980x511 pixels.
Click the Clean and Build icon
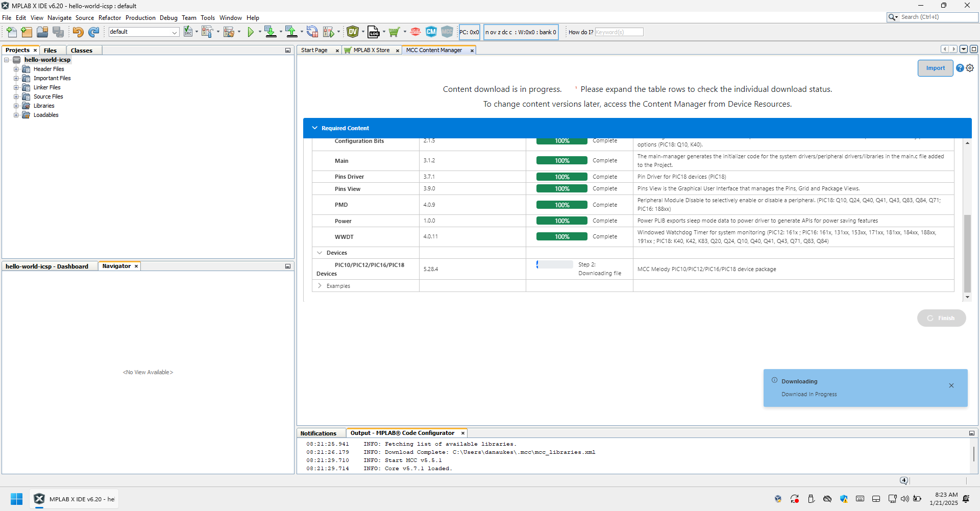click(x=229, y=32)
